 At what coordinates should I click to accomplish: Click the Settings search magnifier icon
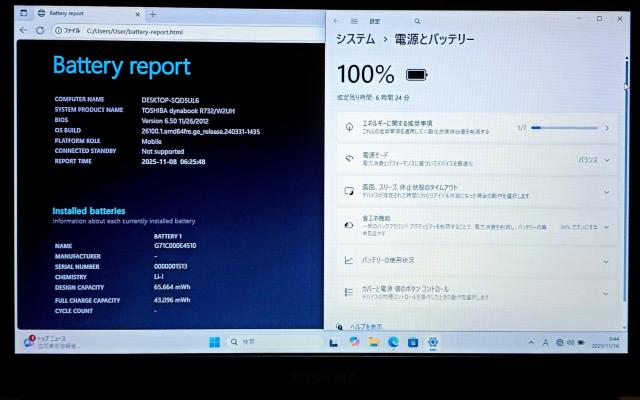tap(417, 21)
